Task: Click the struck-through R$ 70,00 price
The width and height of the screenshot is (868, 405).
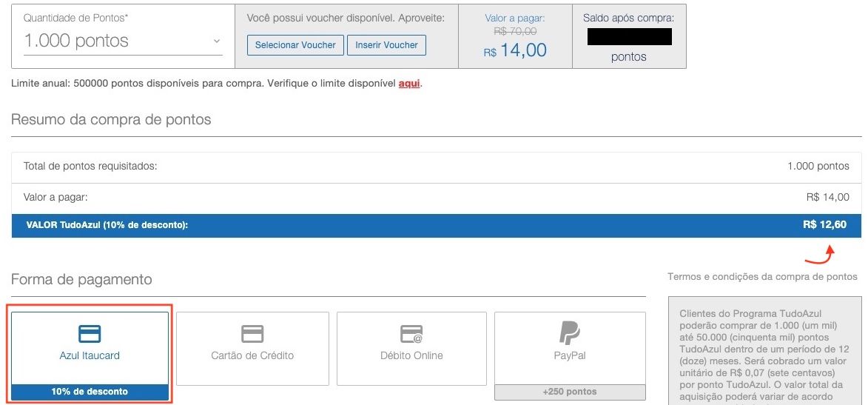Action: pyautogui.click(x=515, y=32)
